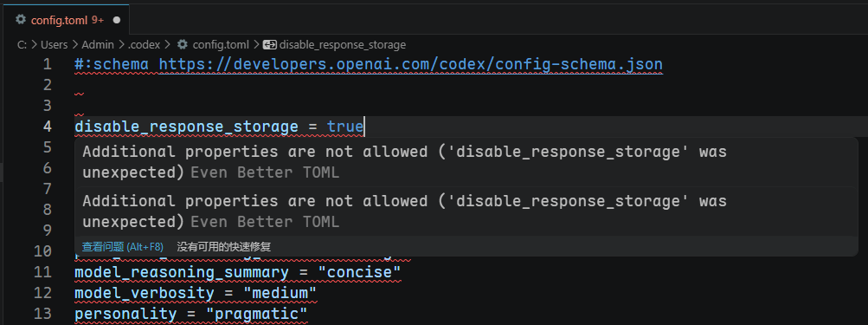
Task: Click the disable_response_storage symbol icon in breadcrumb
Action: (x=270, y=44)
